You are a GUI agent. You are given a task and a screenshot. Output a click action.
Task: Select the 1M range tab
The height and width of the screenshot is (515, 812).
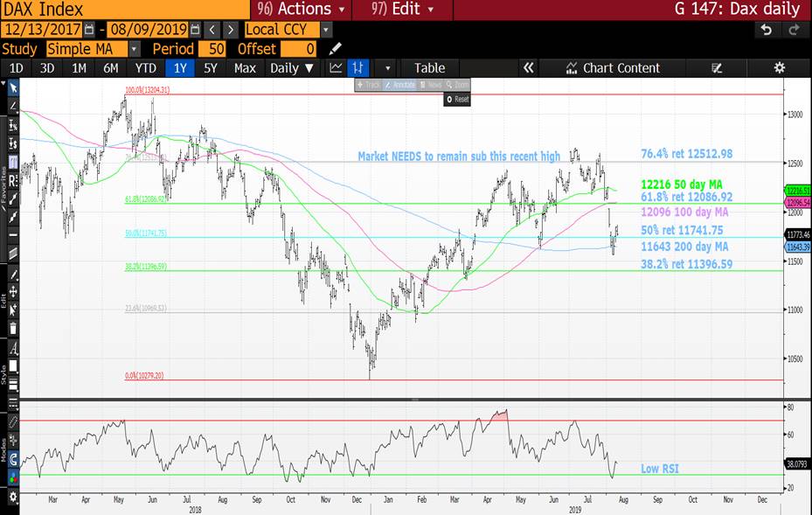coord(79,68)
